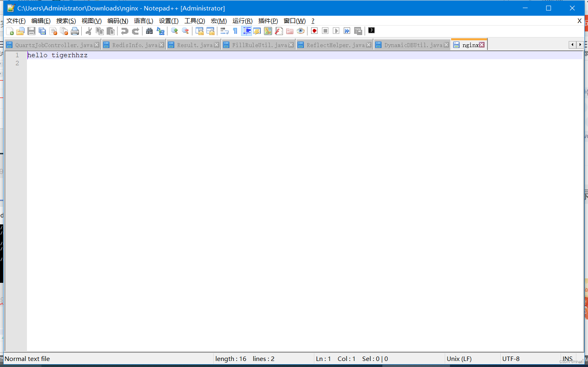Viewport: 588px width, 367px height.
Task: Open the 搜索(S) menu
Action: 66,21
